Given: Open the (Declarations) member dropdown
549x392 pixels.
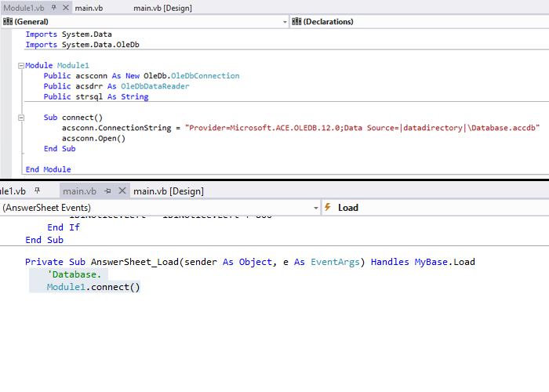Looking at the screenshot, I should click(x=420, y=22).
